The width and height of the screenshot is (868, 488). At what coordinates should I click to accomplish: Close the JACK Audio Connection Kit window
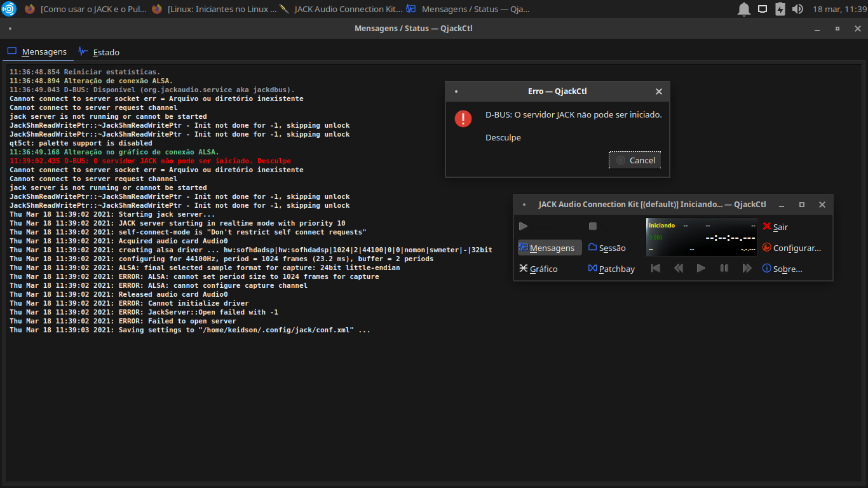pos(822,205)
